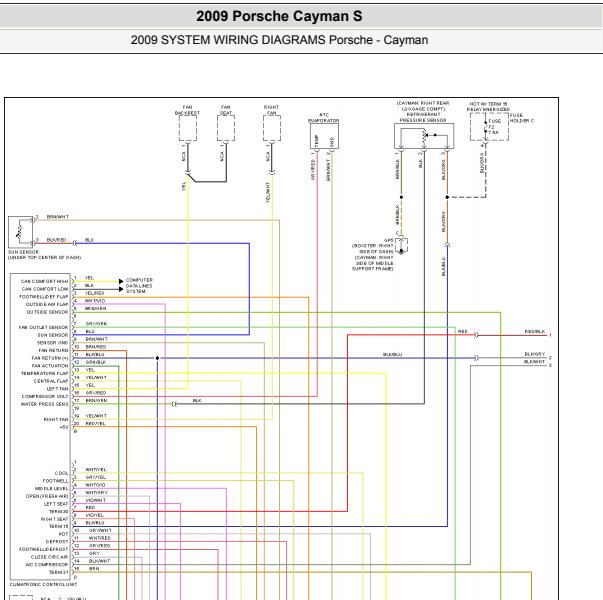
Task: Select the WHT/YEL wire color label
Action: pos(95,470)
